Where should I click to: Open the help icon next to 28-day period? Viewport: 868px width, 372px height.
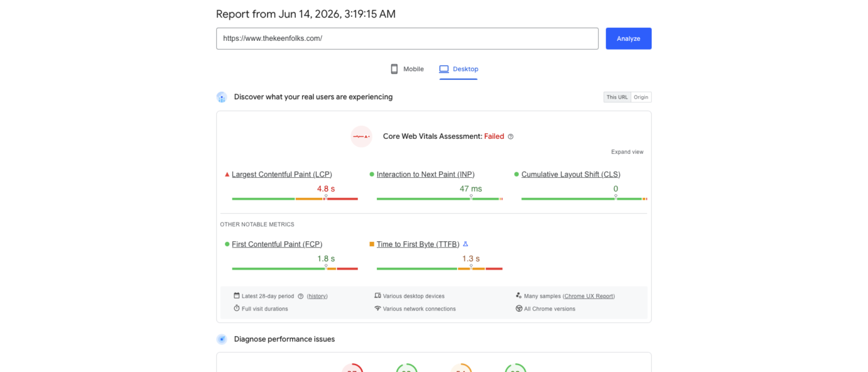click(301, 296)
